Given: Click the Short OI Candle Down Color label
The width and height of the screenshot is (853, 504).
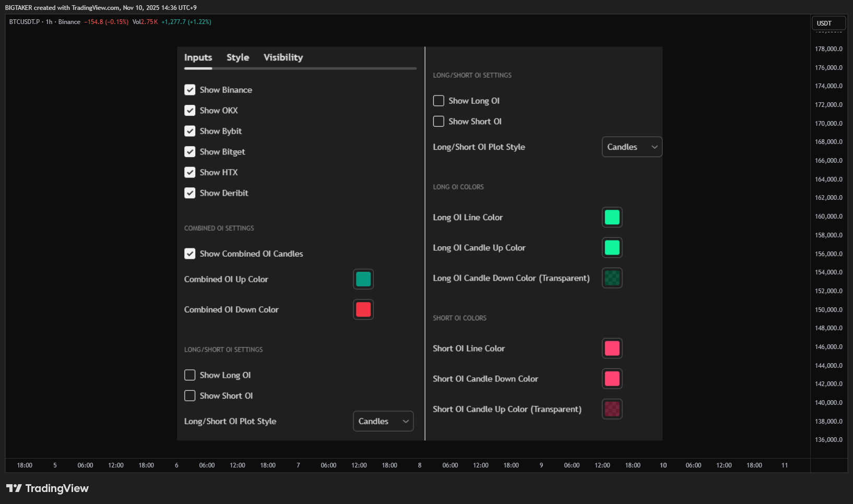Looking at the screenshot, I should click(485, 379).
